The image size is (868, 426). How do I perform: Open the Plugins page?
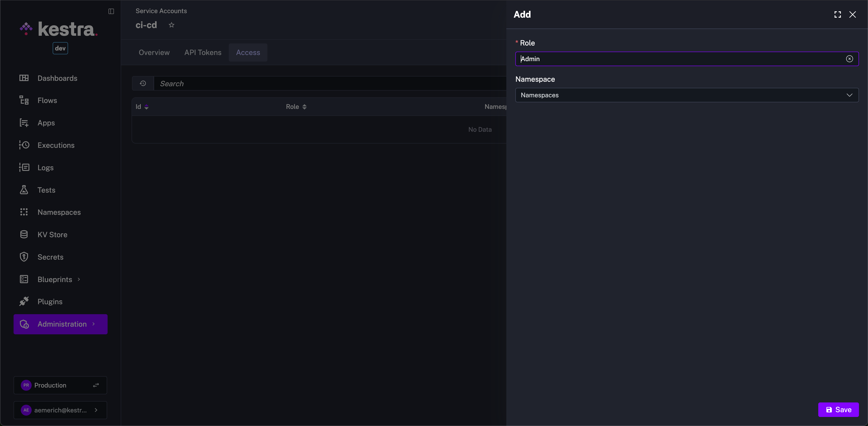(50, 301)
